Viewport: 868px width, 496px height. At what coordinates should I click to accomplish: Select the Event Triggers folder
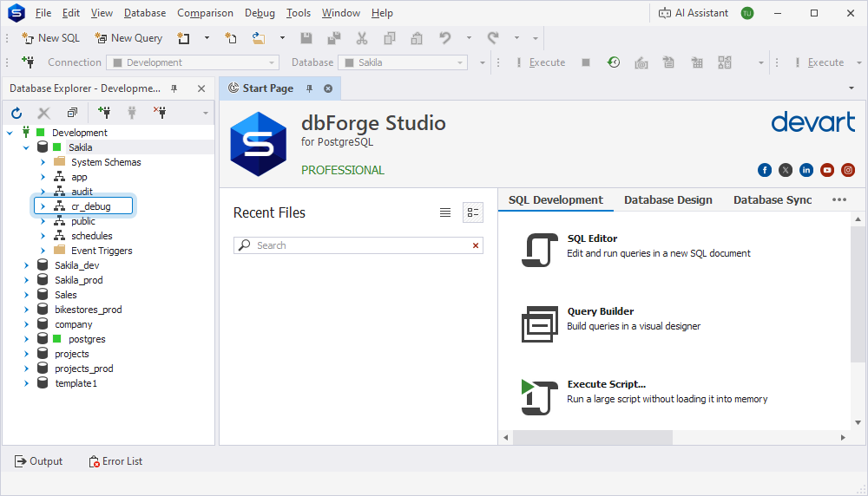[x=102, y=251]
